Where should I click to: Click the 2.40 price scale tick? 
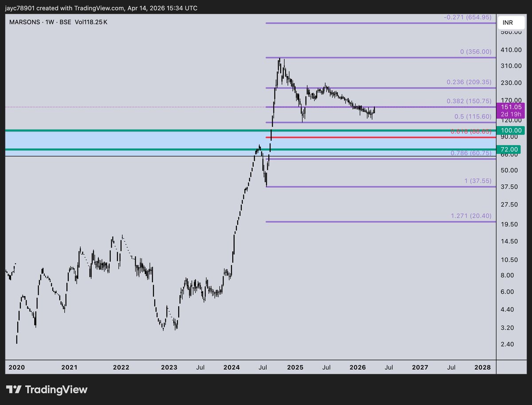[x=508, y=344]
